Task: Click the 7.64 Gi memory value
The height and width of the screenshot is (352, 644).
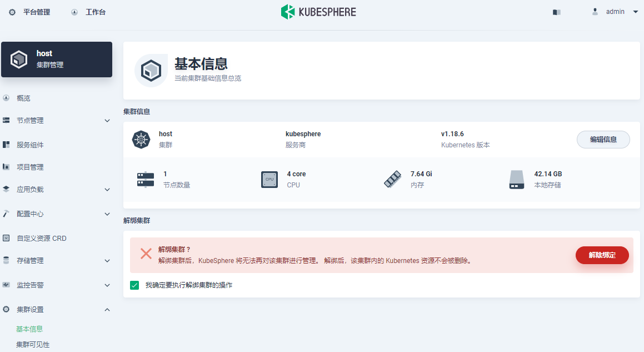Action: click(x=421, y=174)
